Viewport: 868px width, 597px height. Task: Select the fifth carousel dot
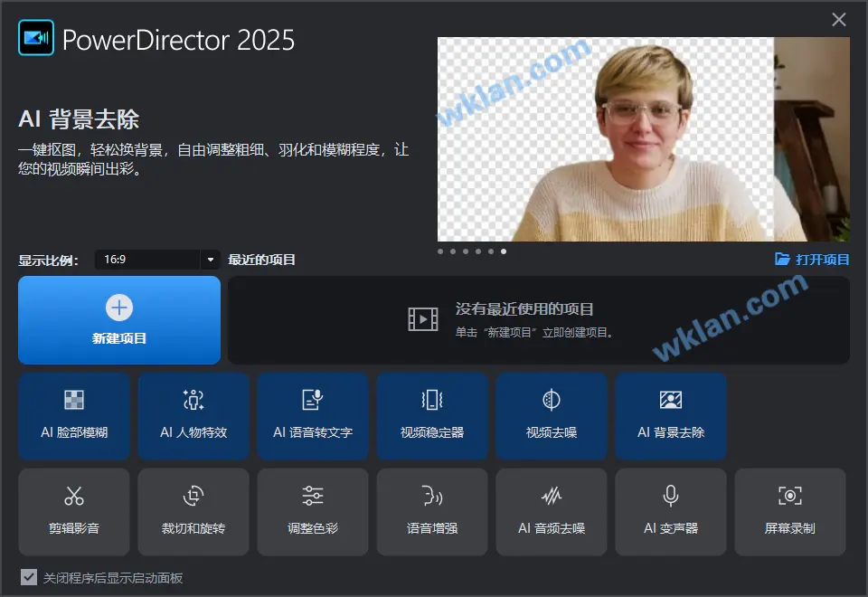coord(491,251)
